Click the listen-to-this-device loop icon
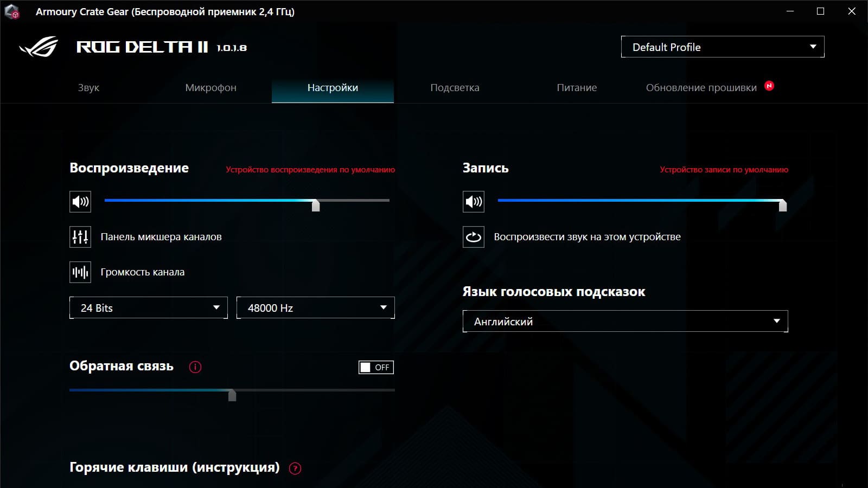The width and height of the screenshot is (868, 488). [474, 237]
